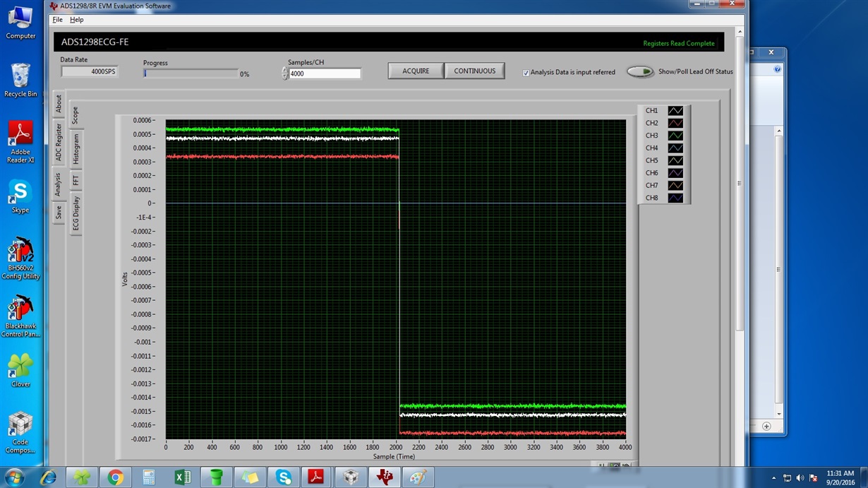
Task: Open the Computer desktop icon
Action: [x=20, y=23]
